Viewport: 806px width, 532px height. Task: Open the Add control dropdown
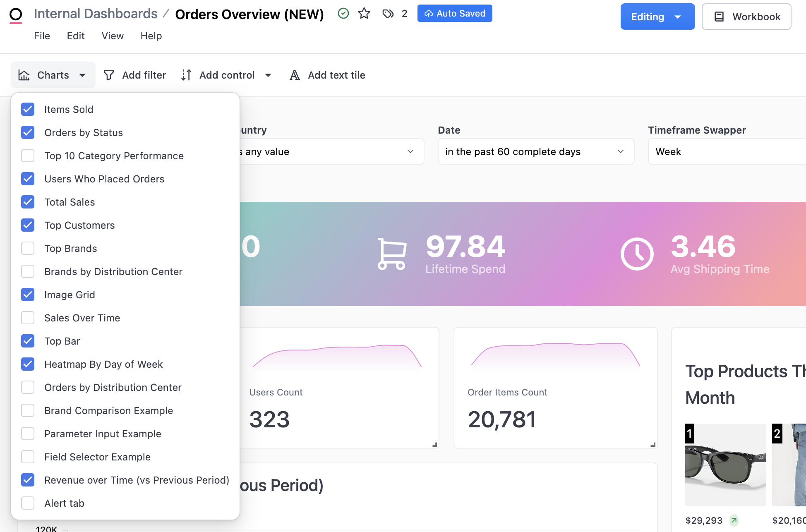(x=268, y=75)
